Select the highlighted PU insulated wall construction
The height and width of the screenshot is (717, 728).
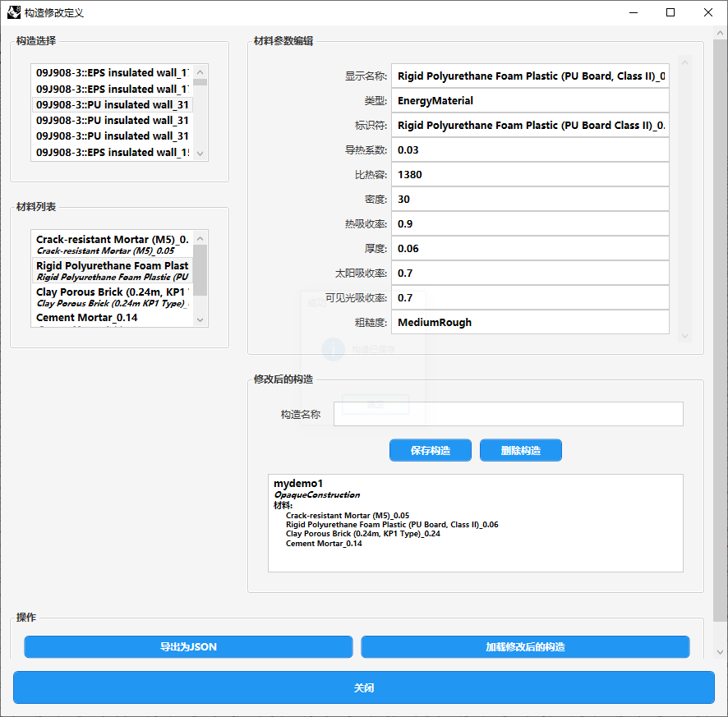pos(112,105)
